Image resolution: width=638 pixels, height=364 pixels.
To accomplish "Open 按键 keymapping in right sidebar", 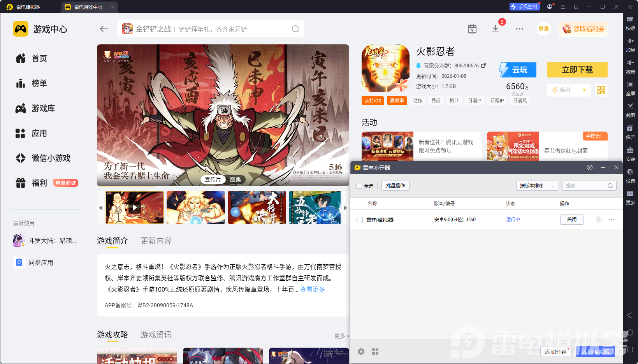I will coord(630,23).
